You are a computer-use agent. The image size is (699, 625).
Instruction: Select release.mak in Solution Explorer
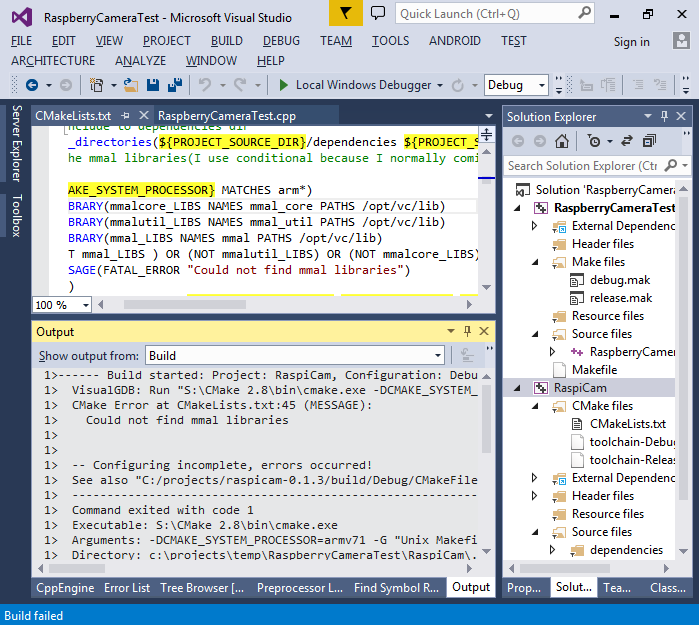click(x=621, y=298)
